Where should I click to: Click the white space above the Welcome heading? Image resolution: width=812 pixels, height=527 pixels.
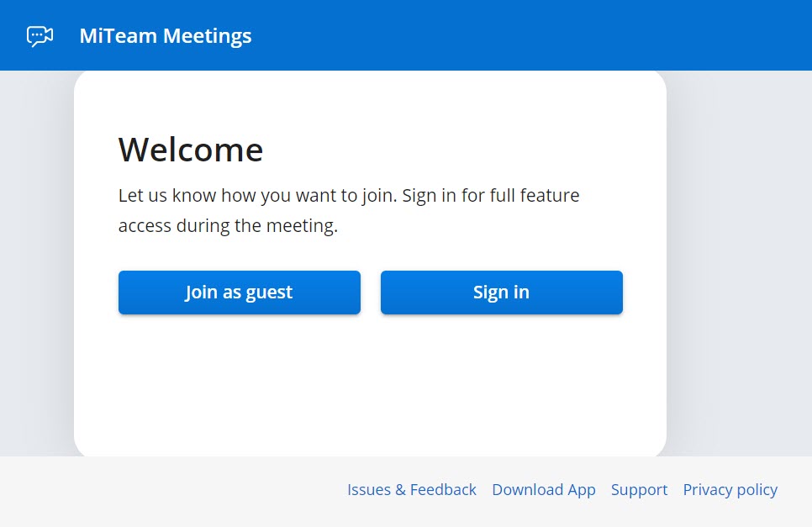(x=370, y=99)
